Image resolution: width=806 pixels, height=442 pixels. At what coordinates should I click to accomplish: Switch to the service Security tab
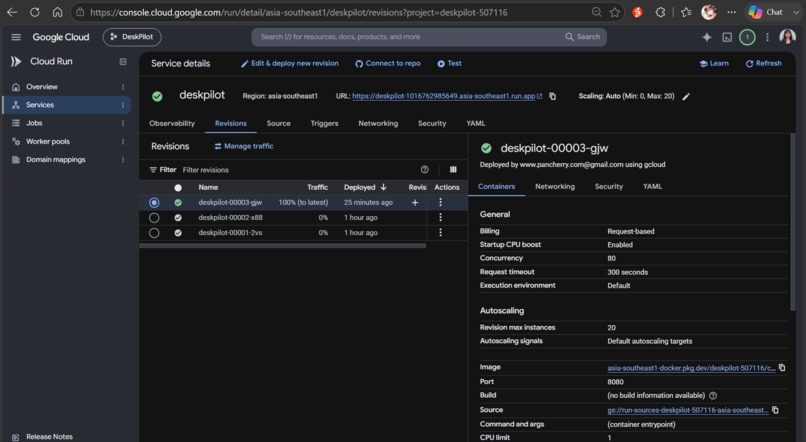[432, 123]
